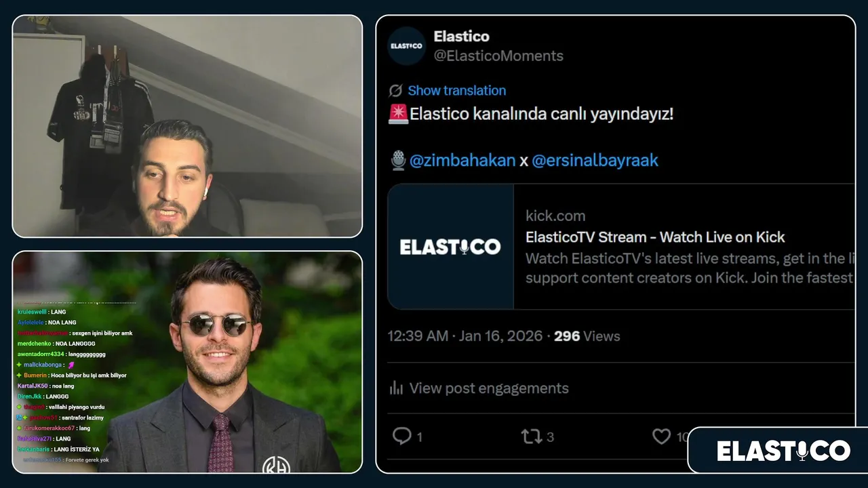Click the repost arrows icon
The height and width of the screenshot is (488, 868).
click(531, 436)
